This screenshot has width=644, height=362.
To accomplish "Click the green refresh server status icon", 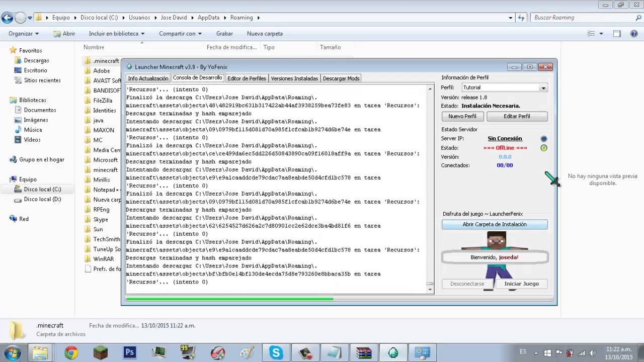I will click(543, 148).
